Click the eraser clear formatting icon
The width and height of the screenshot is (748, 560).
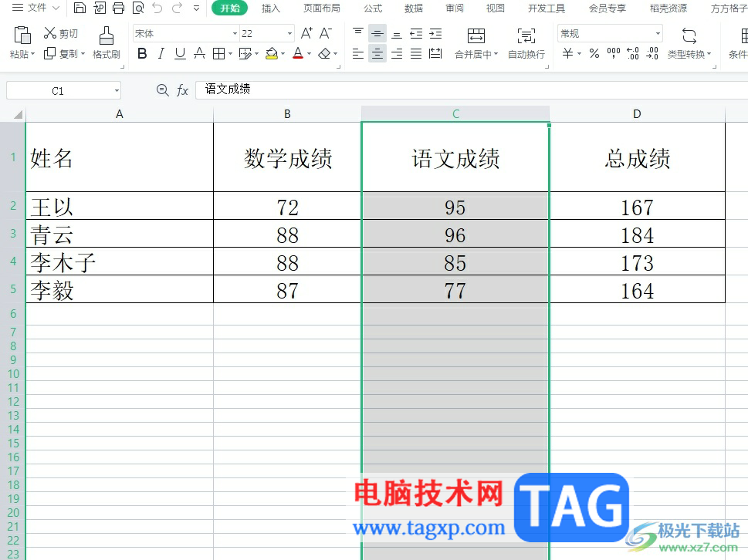[x=324, y=53]
